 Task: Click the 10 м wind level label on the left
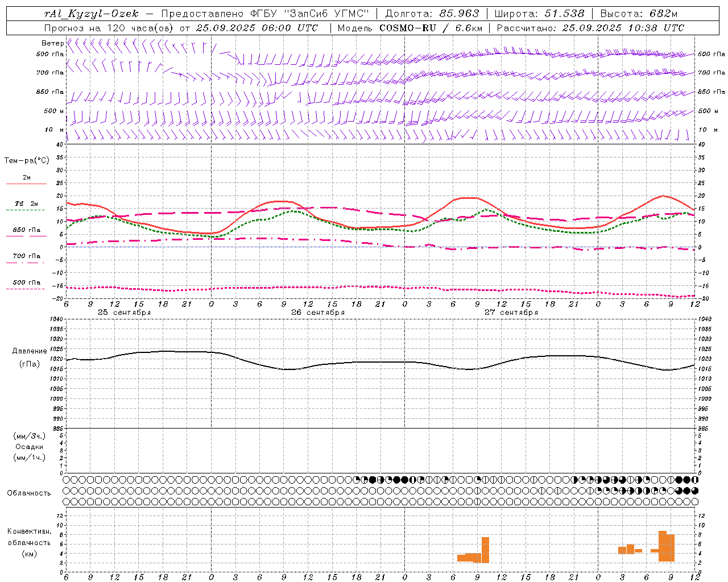pos(54,130)
